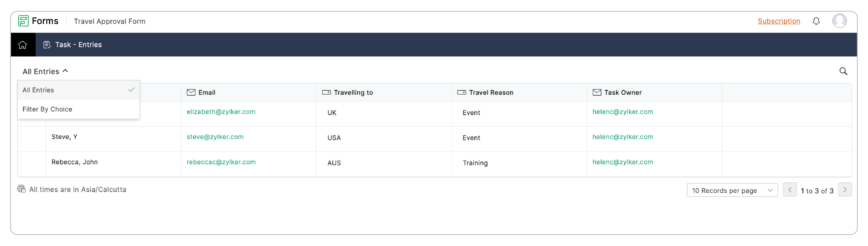
Task: Click the Task Owner column header
Action: (x=623, y=92)
